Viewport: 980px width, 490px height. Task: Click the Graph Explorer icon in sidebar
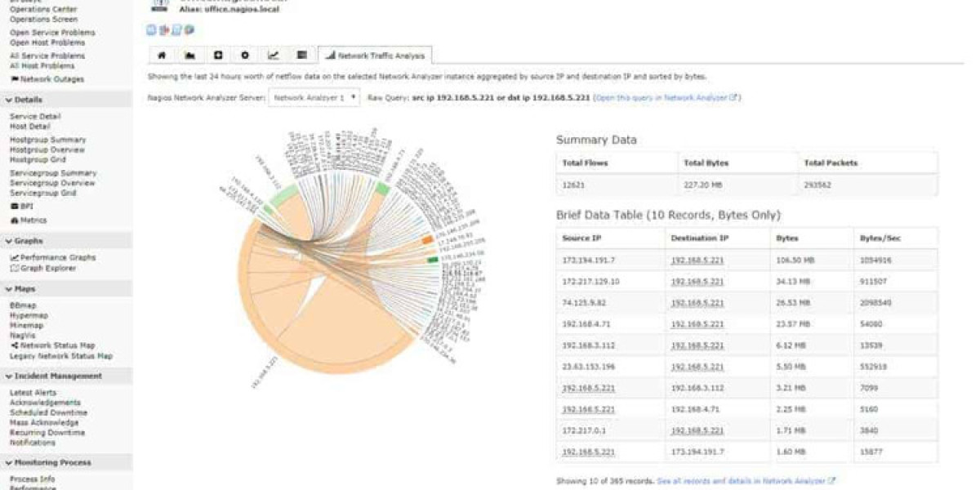point(14,268)
